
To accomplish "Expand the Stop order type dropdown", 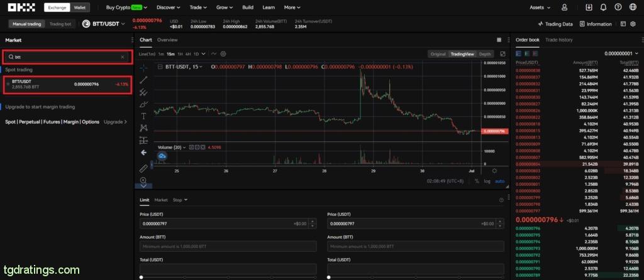I will click(x=180, y=200).
